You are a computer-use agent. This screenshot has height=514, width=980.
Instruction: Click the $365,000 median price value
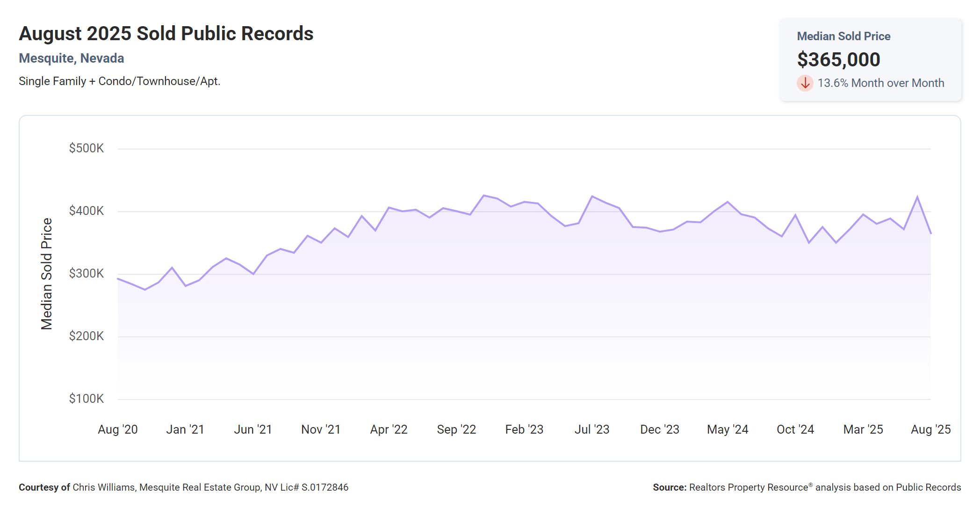[838, 60]
